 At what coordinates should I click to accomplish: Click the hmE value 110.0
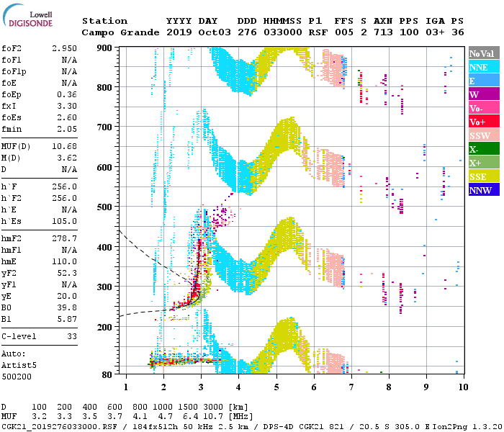64,261
